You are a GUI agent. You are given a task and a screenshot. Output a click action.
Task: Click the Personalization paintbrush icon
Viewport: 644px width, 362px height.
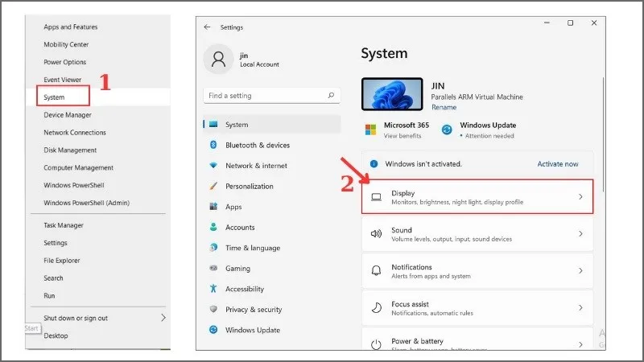click(x=213, y=186)
